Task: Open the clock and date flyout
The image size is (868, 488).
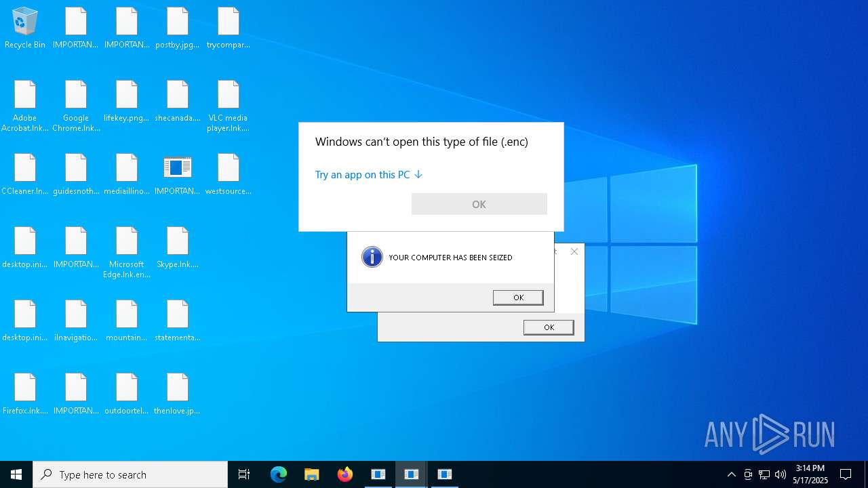Action: coord(810,474)
